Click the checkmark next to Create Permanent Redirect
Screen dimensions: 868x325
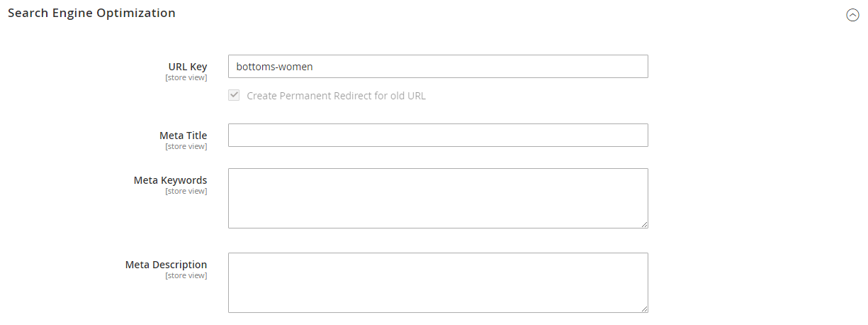click(x=234, y=95)
